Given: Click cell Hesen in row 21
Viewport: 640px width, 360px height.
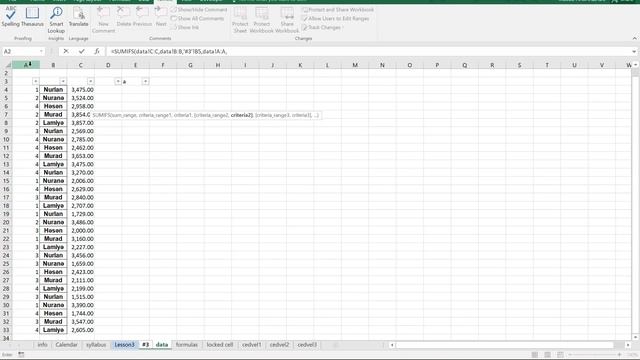Looking at the screenshot, I should [x=53, y=230].
